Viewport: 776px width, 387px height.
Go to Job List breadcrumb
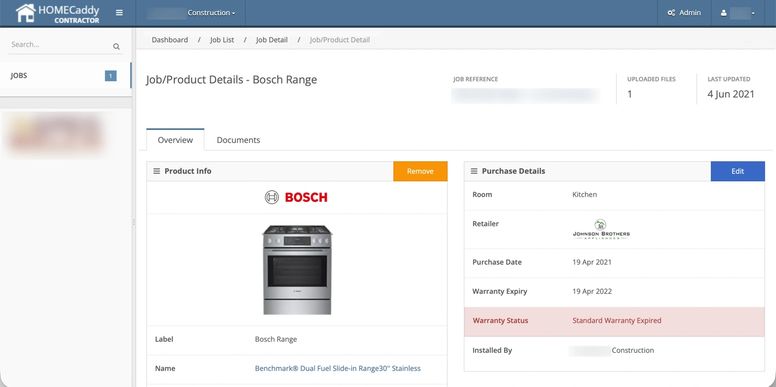click(x=222, y=40)
